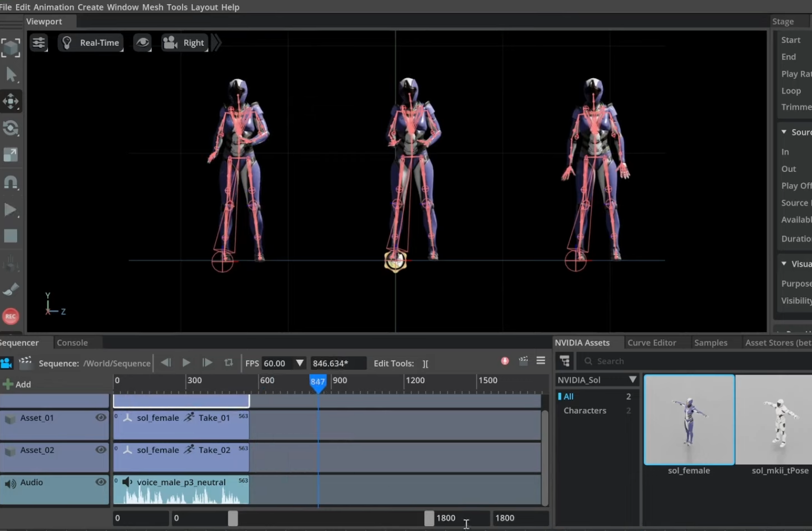Image resolution: width=812 pixels, height=531 pixels.
Task: Open the Real-Time render mode dropdown
Action: (x=91, y=43)
